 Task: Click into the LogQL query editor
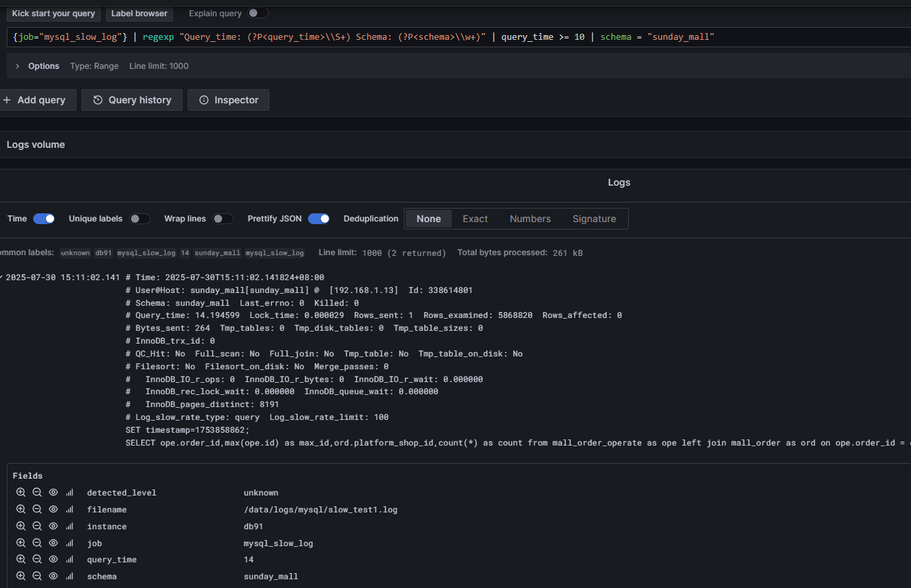(x=459, y=37)
